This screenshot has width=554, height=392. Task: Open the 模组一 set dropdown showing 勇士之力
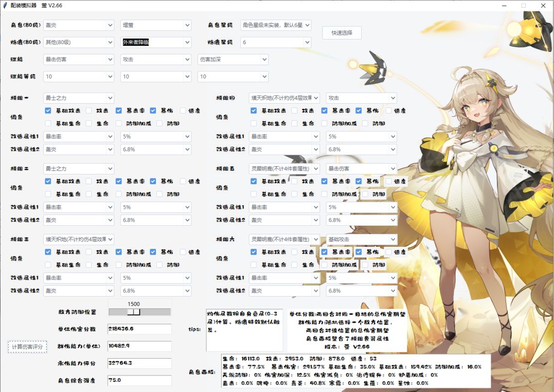(x=78, y=98)
